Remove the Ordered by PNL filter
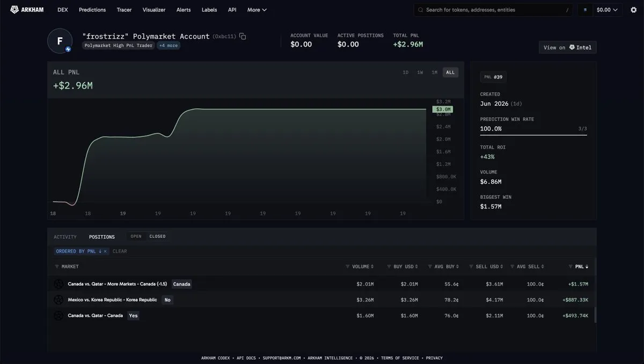This screenshot has width=644, height=364. pos(105,251)
